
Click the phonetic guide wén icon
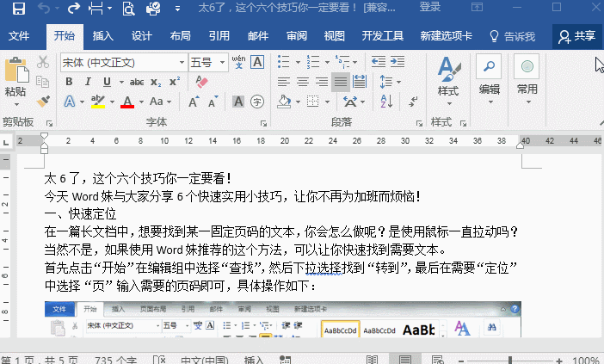click(x=238, y=62)
